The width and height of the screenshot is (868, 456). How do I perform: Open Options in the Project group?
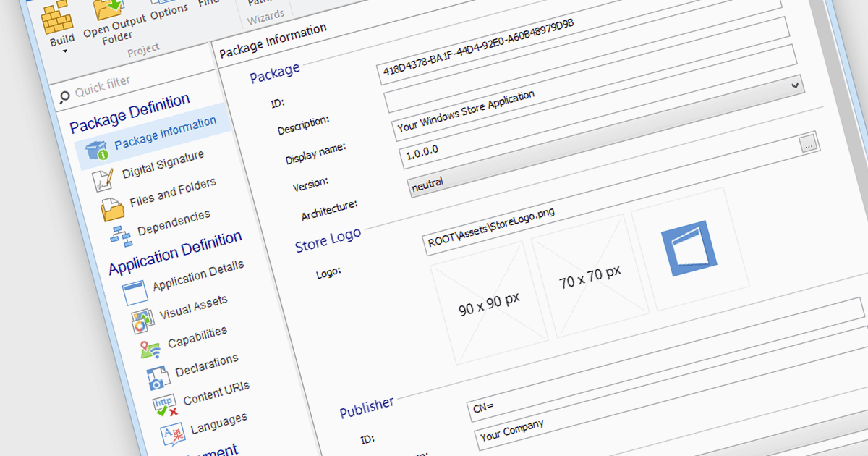[169, 12]
